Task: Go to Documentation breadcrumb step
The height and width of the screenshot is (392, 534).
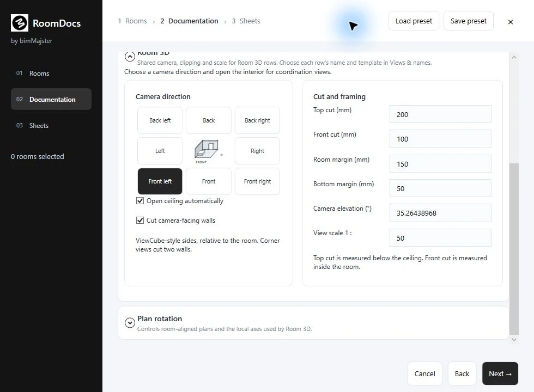Action: click(190, 21)
